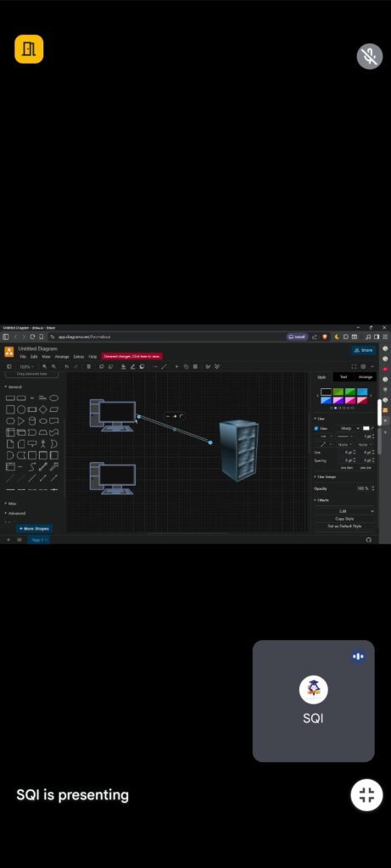The height and width of the screenshot is (868, 391).
Task: Click the undo arrow in toolbar
Action: pyautogui.click(x=67, y=366)
